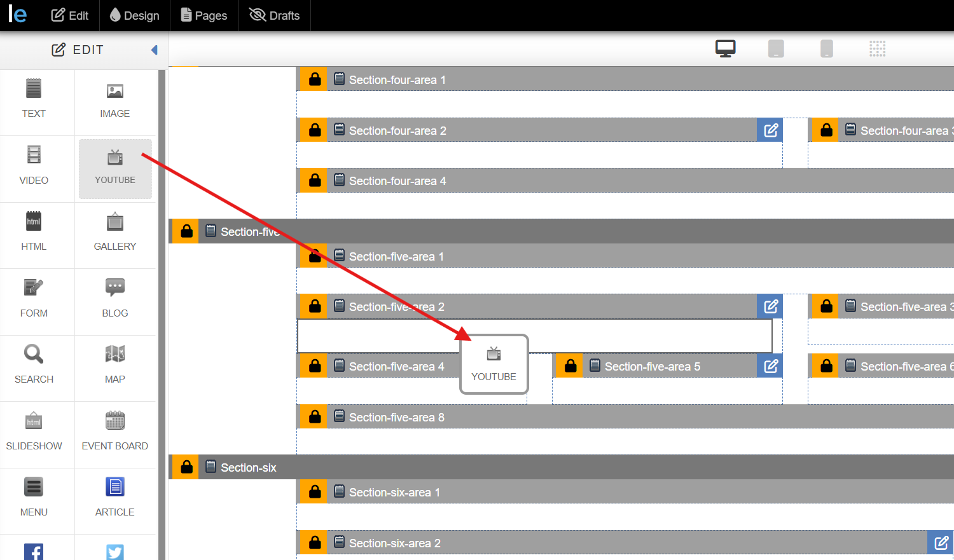Edit Section-five-area 2 content

(x=770, y=306)
